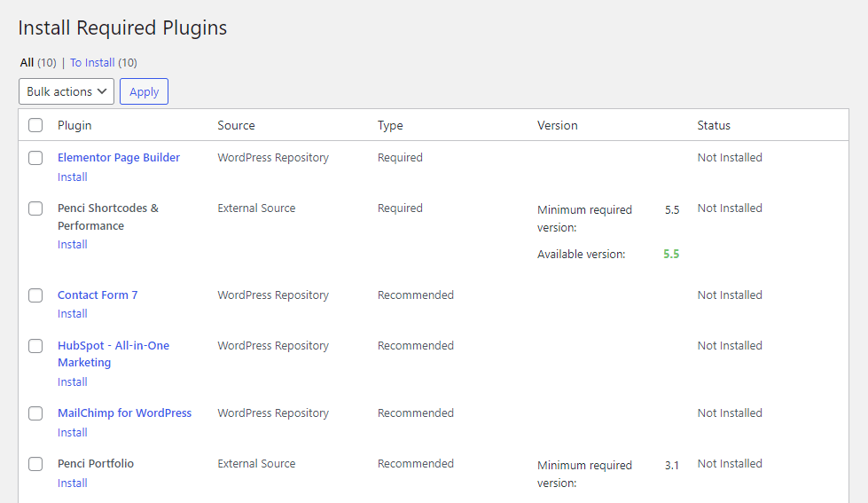This screenshot has height=503, width=868.
Task: Click the Source column header
Action: (237, 125)
